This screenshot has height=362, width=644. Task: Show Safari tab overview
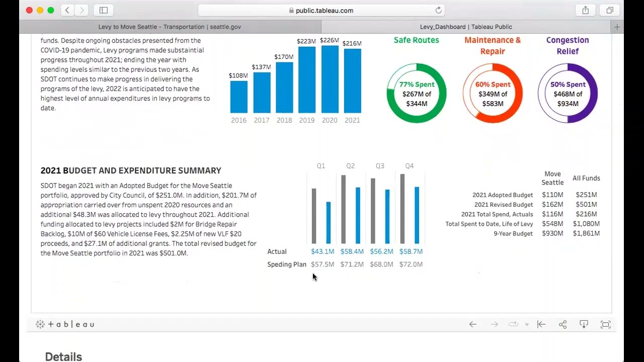pos(610,10)
